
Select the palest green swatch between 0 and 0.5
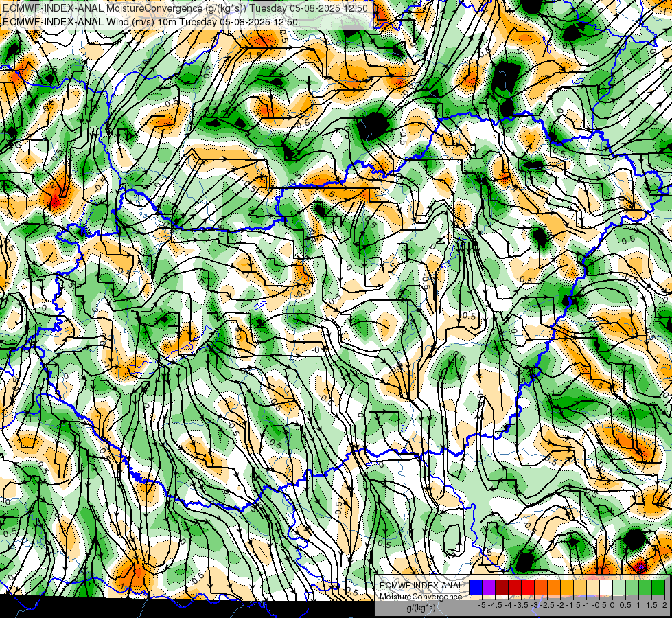click(619, 588)
